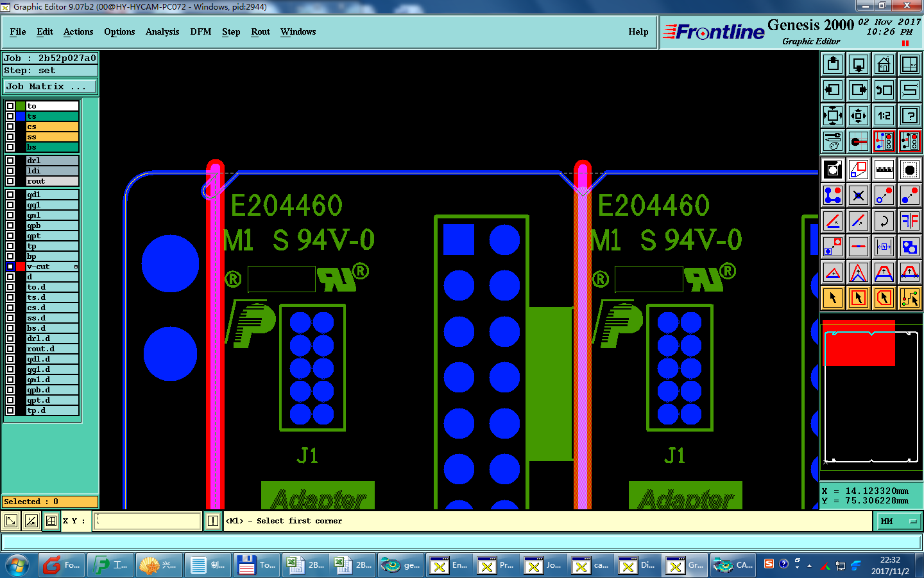The image size is (924, 578).
Task: Open the 'ge...' Genesis taskbar item
Action: (400, 565)
